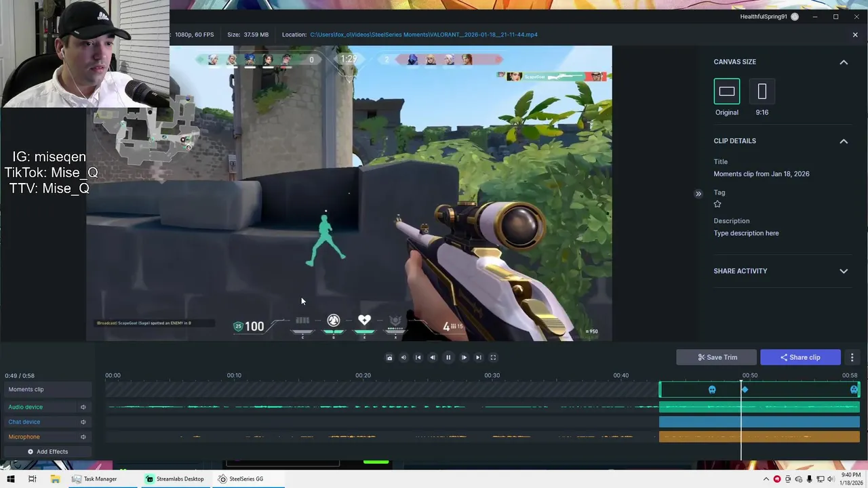The height and width of the screenshot is (488, 868).
Task: Click the red chat tray icon
Action: (777, 479)
